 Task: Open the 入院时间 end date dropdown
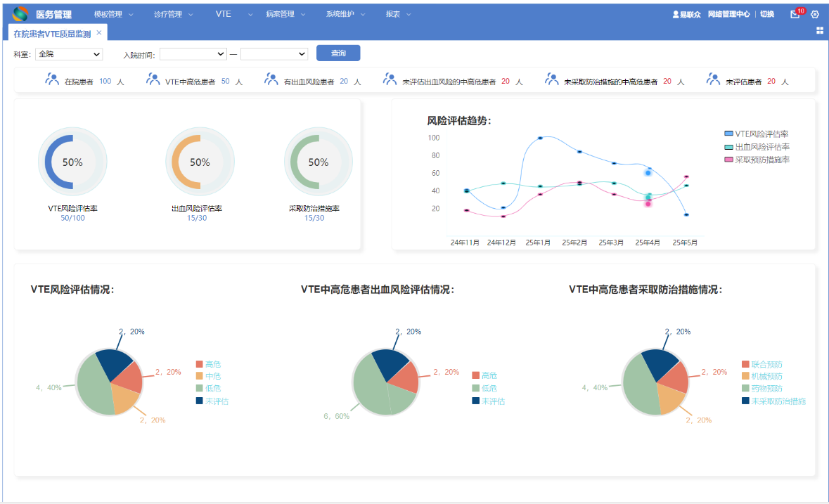coord(274,54)
